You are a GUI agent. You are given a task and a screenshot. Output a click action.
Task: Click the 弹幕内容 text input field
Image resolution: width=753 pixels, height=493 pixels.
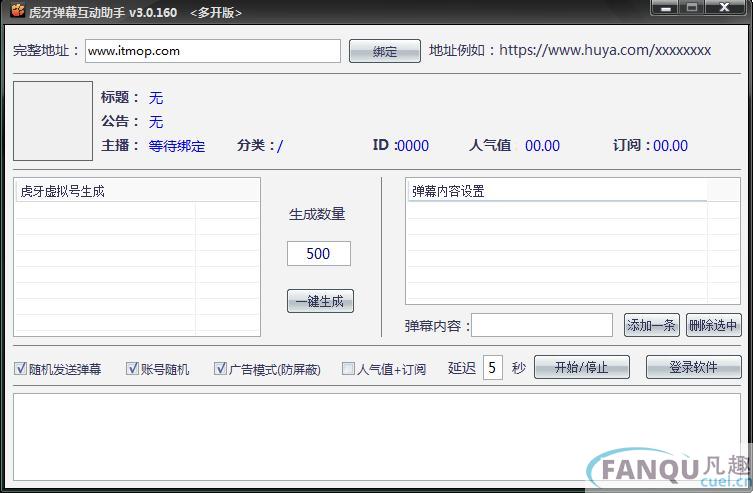[x=542, y=325]
